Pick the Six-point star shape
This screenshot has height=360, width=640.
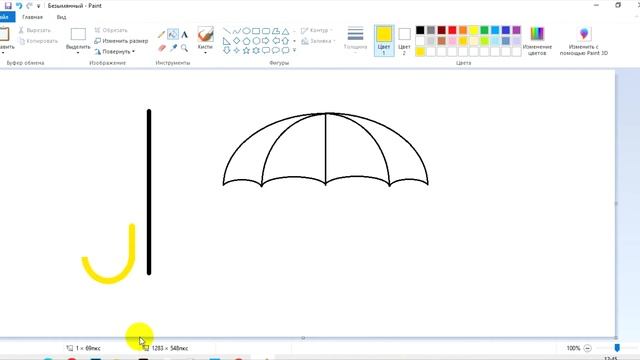click(x=256, y=50)
